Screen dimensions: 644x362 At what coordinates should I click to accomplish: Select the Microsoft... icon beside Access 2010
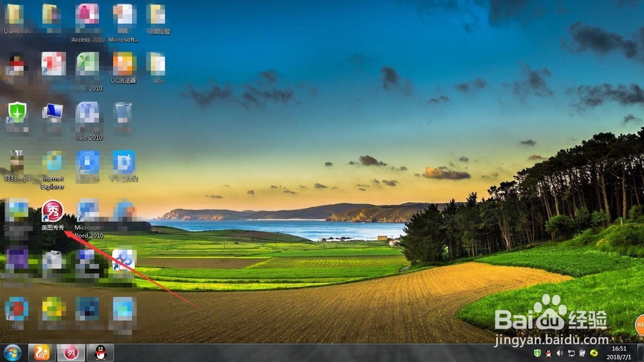click(x=124, y=23)
